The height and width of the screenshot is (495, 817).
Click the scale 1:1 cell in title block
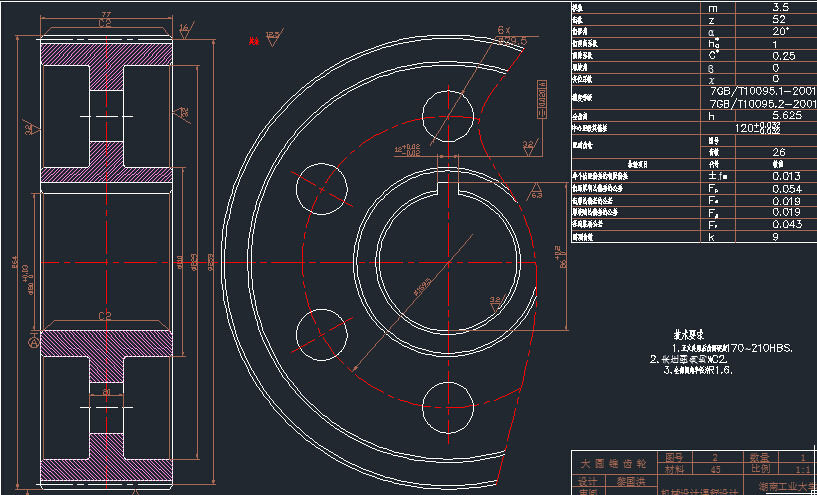[801, 468]
